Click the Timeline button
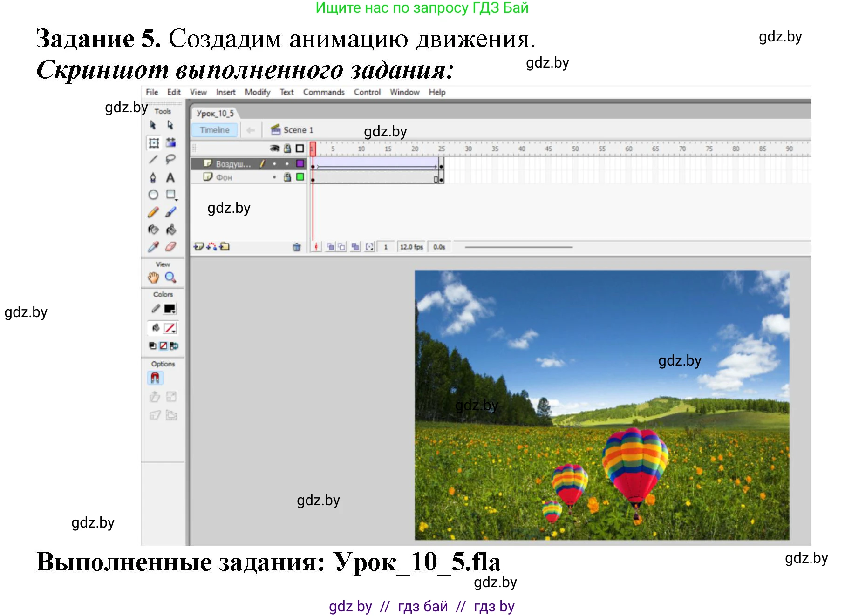The width and height of the screenshot is (845, 616). (x=214, y=130)
